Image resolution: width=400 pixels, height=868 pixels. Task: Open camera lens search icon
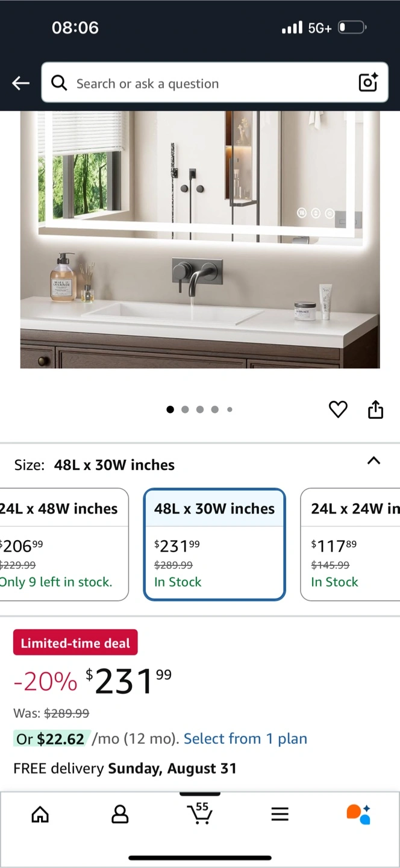368,83
